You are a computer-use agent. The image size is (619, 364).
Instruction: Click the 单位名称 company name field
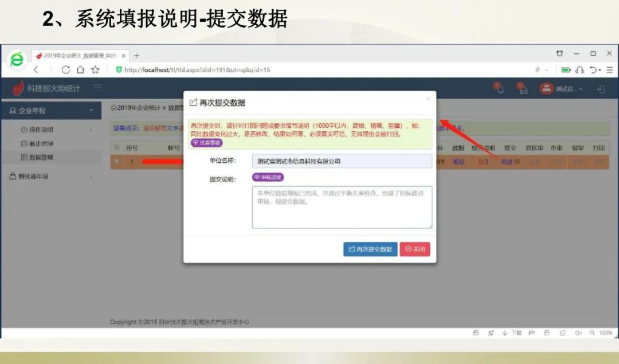coord(342,161)
